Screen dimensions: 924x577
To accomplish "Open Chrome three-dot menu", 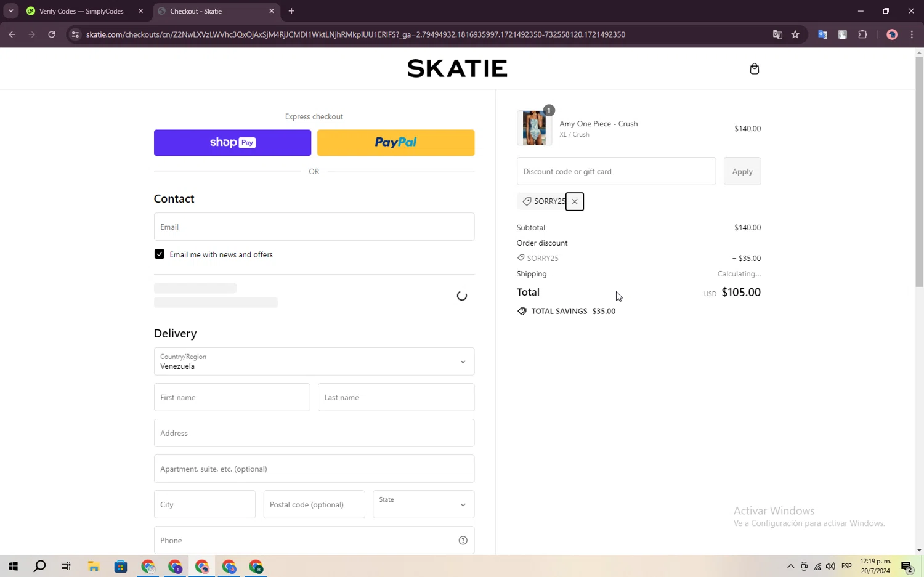I will (x=912, y=34).
